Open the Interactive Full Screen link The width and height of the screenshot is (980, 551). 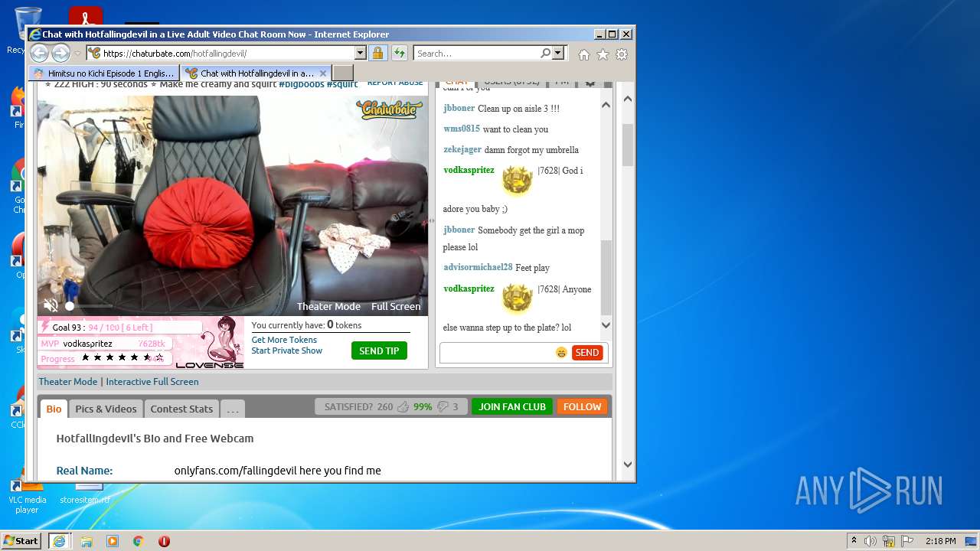pyautogui.click(x=152, y=381)
